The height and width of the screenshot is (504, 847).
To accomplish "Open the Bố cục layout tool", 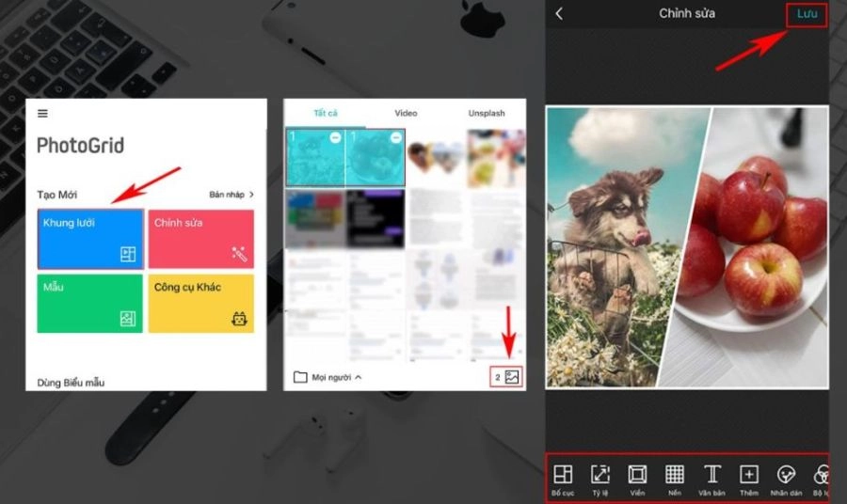I will [x=563, y=480].
